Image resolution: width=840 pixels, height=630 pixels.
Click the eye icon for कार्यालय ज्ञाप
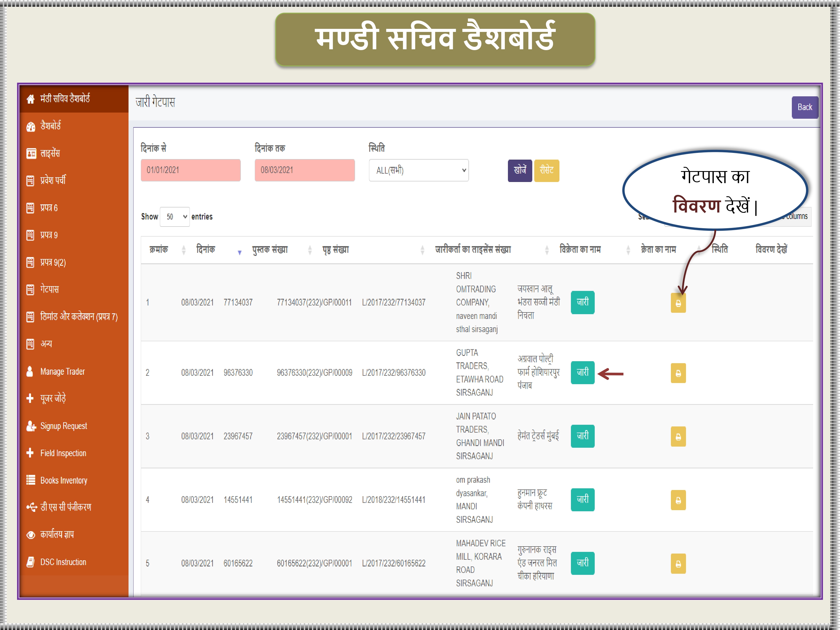point(30,535)
